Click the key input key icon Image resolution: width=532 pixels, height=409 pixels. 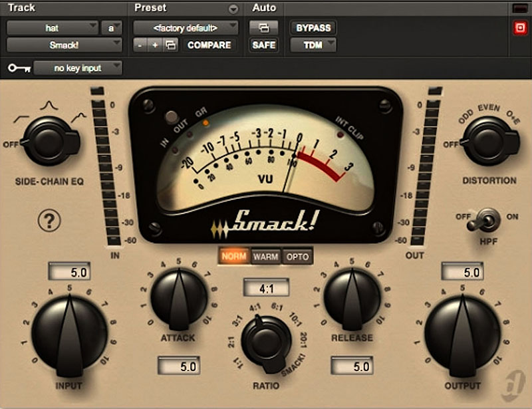18,68
